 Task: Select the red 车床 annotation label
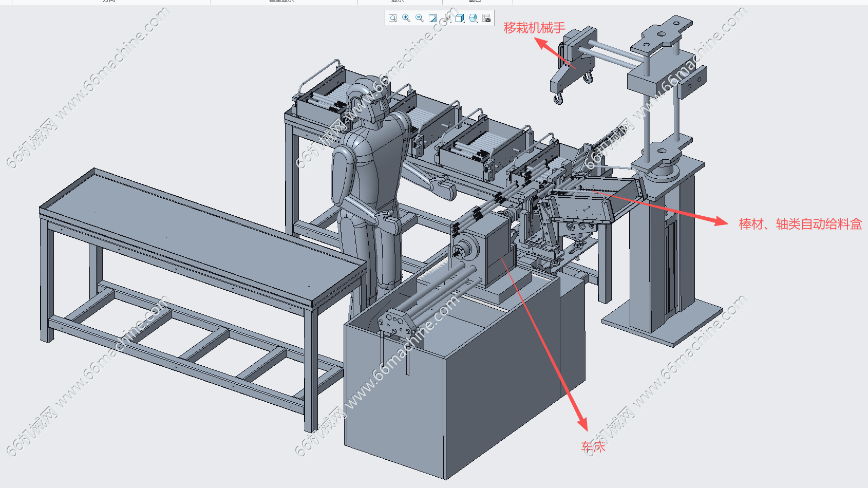[593, 446]
